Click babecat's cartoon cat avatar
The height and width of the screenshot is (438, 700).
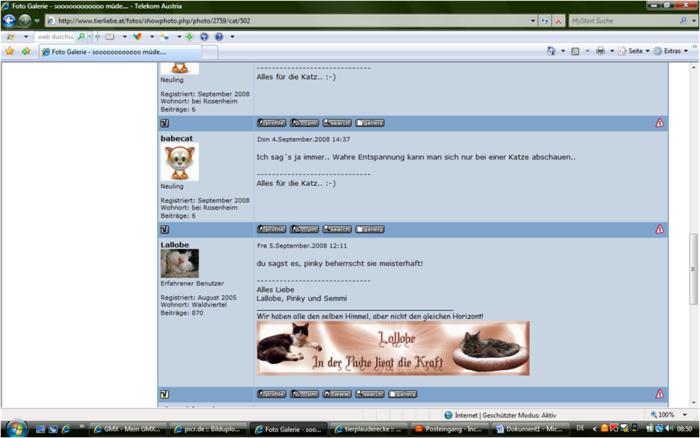click(179, 161)
